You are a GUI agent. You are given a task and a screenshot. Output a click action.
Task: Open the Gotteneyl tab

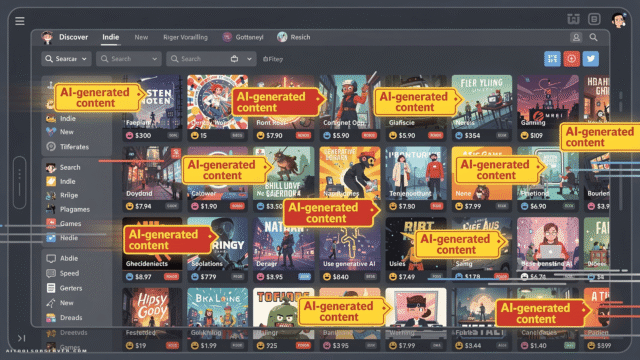pos(243,37)
